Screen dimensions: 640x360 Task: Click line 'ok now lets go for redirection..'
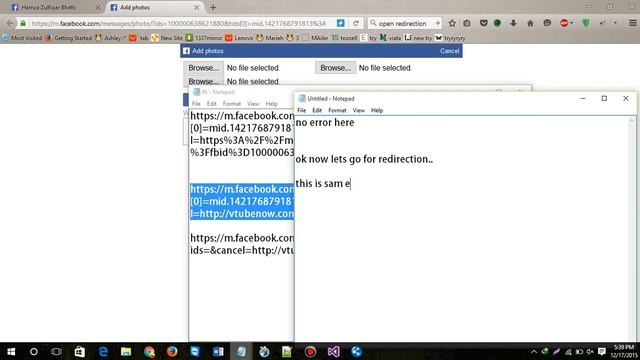(x=364, y=159)
